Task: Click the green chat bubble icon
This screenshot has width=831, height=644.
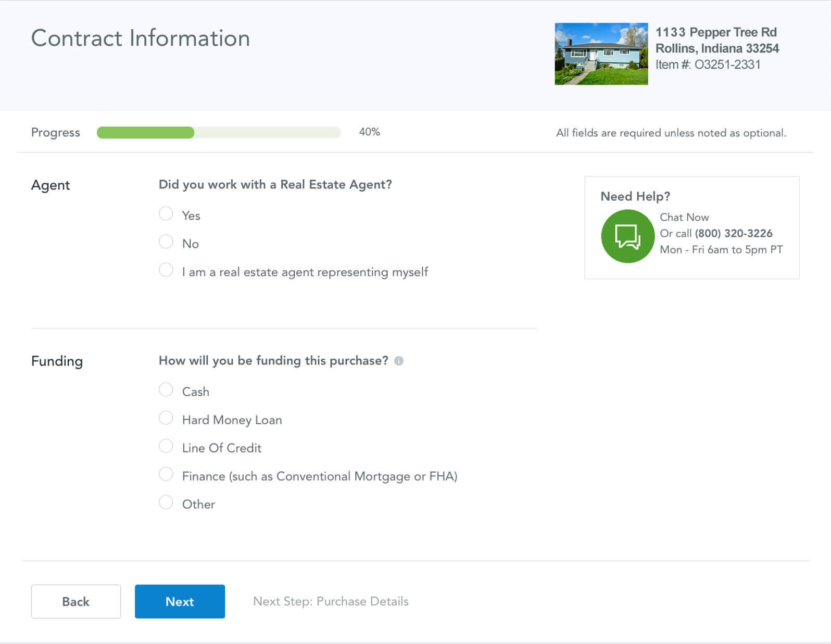Action: 627,236
